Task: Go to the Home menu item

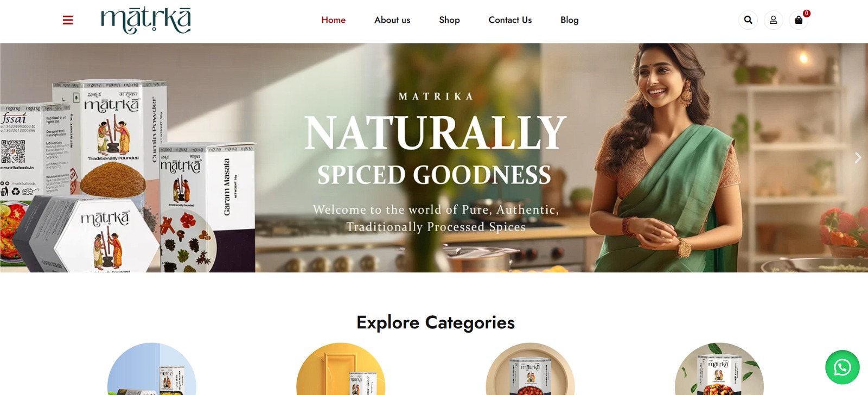Action: pyautogui.click(x=334, y=20)
